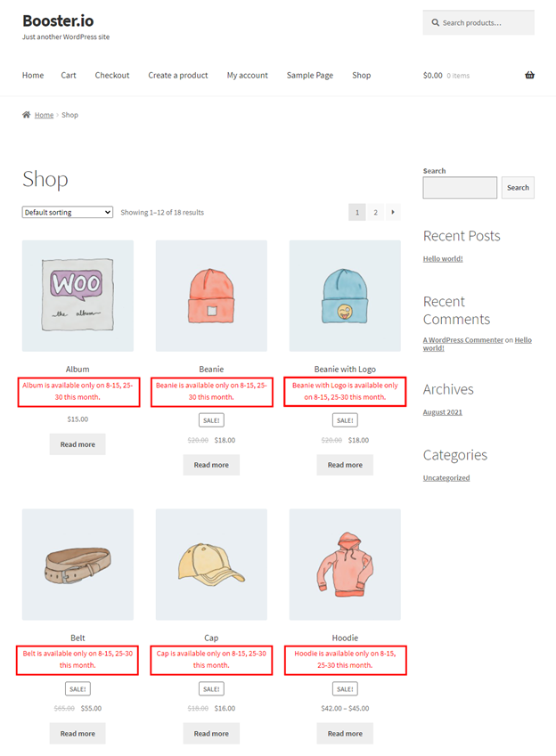Click the sidebar Search button
556x756 pixels.
coord(518,188)
